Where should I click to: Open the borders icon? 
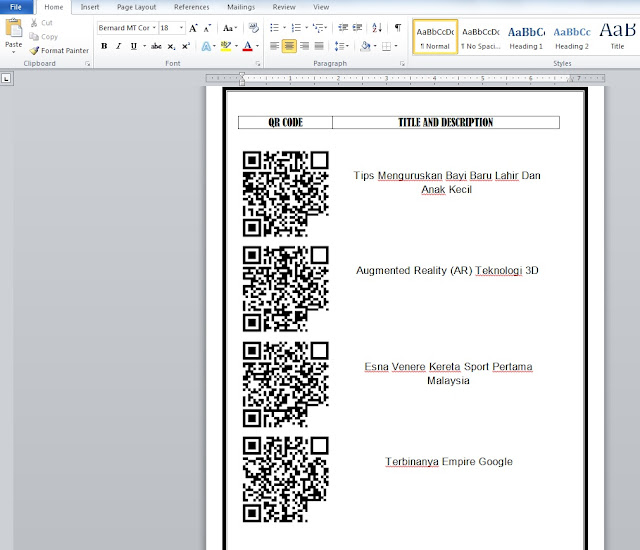[386, 46]
